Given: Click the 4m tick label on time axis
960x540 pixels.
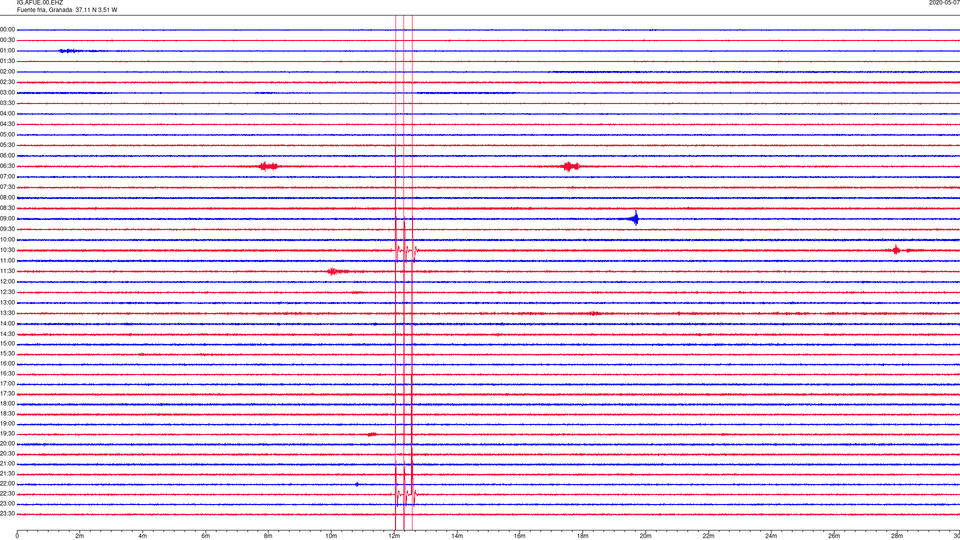Looking at the screenshot, I should click(x=143, y=536).
